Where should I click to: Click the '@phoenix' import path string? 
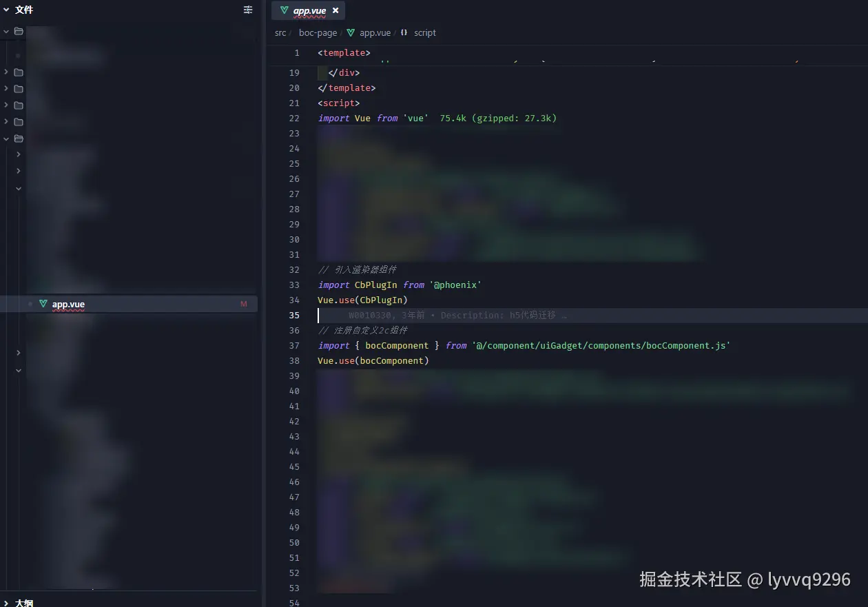coord(455,285)
